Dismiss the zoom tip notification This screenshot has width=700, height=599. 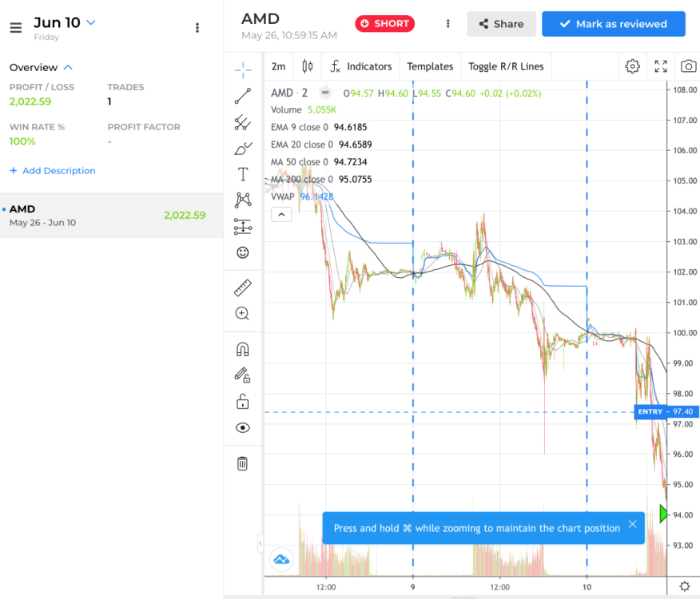[632, 525]
